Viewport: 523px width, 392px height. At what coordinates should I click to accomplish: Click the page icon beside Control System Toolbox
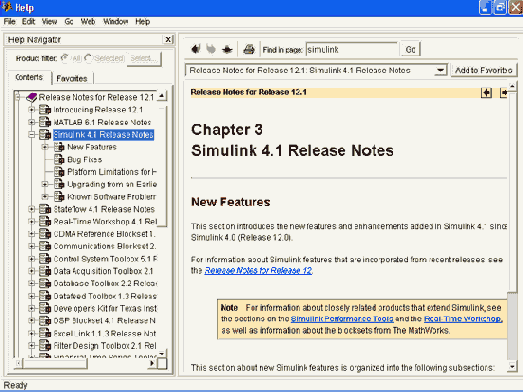click(x=45, y=259)
